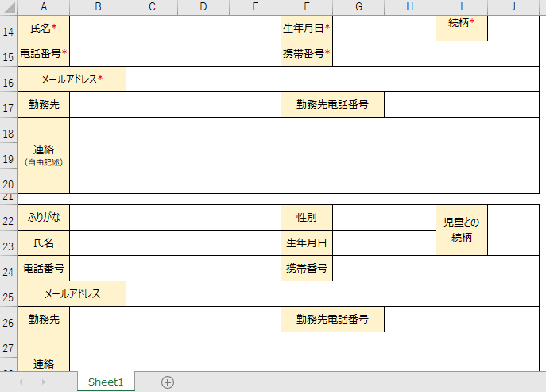Viewport: 546px width, 392px height.
Task: Go to next sheet with right arrow
Action: coord(43,382)
